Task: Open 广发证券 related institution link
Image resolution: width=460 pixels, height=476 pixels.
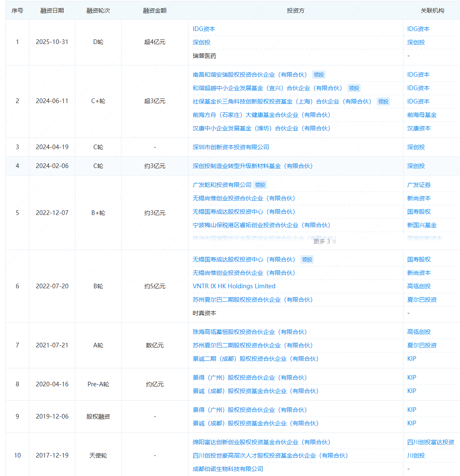Action: pyautogui.click(x=419, y=185)
